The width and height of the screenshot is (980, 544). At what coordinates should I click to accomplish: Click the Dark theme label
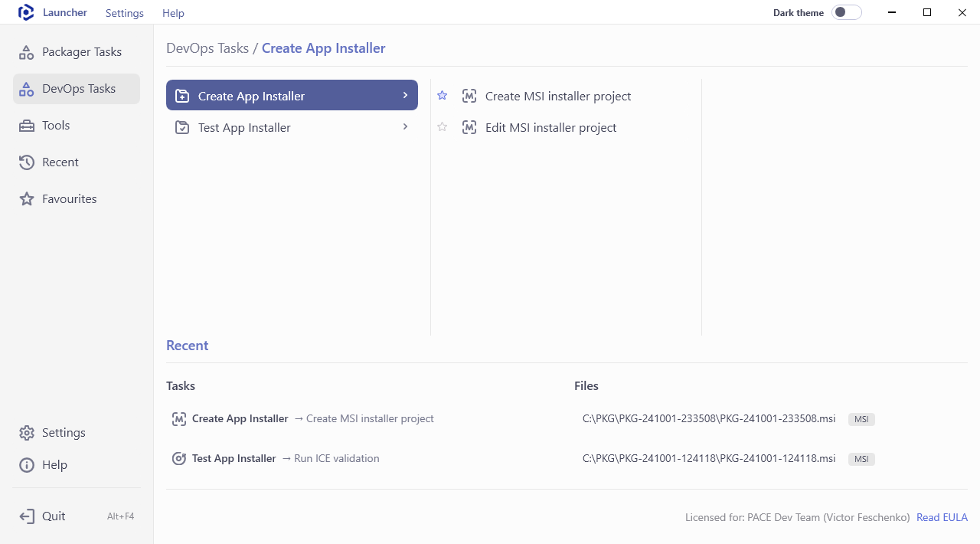coord(799,12)
